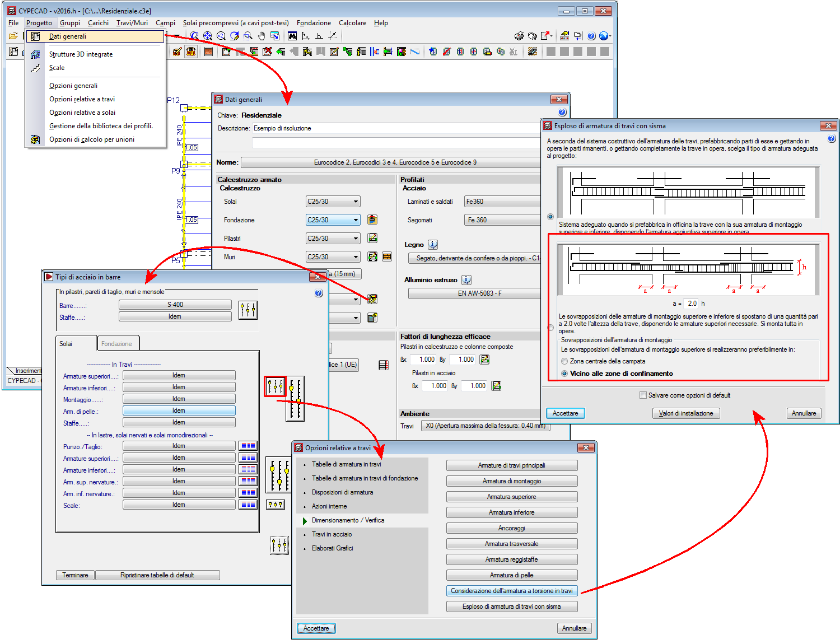840x644 pixels.
Task: Click the Alluminio estruso info icon
Action: click(x=466, y=279)
